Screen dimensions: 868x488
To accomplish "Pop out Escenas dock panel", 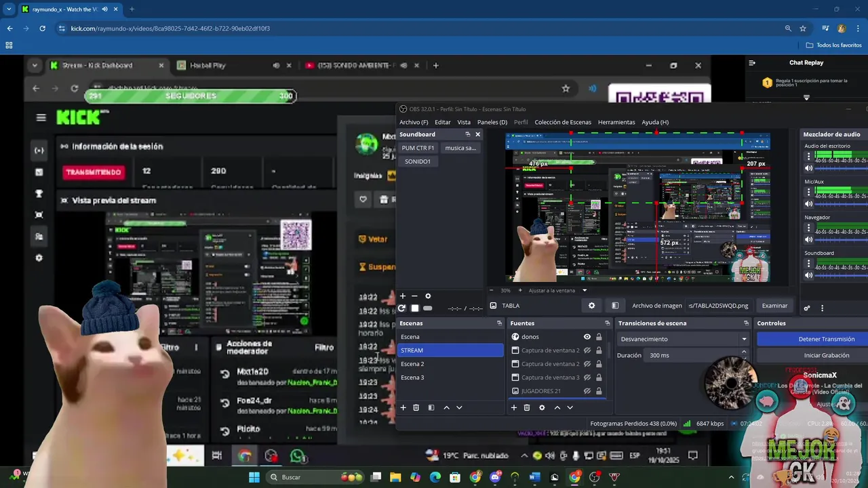I will tap(499, 323).
